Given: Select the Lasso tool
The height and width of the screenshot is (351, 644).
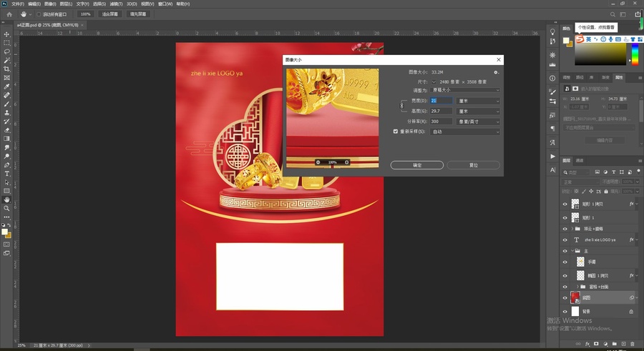Looking at the screenshot, I should click(6, 51).
